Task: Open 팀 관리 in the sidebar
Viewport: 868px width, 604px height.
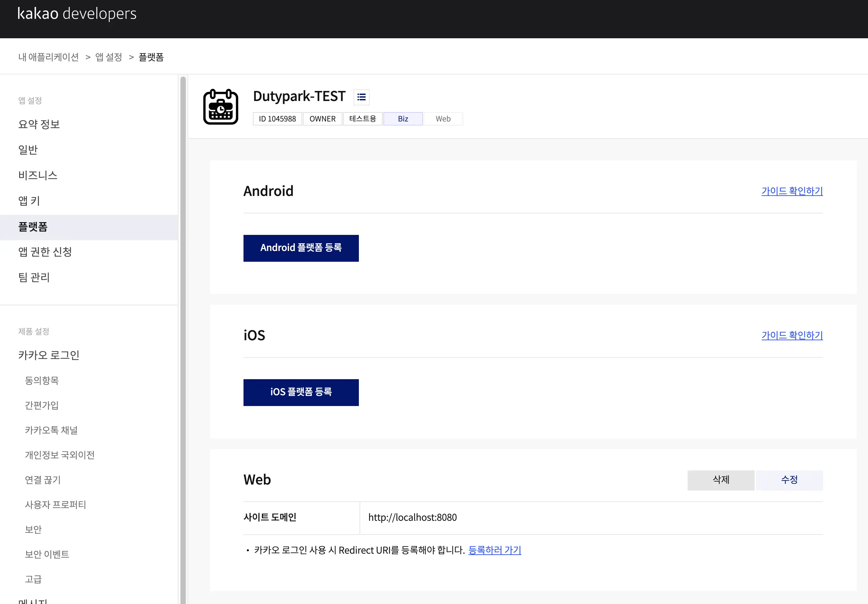Action: click(x=34, y=278)
